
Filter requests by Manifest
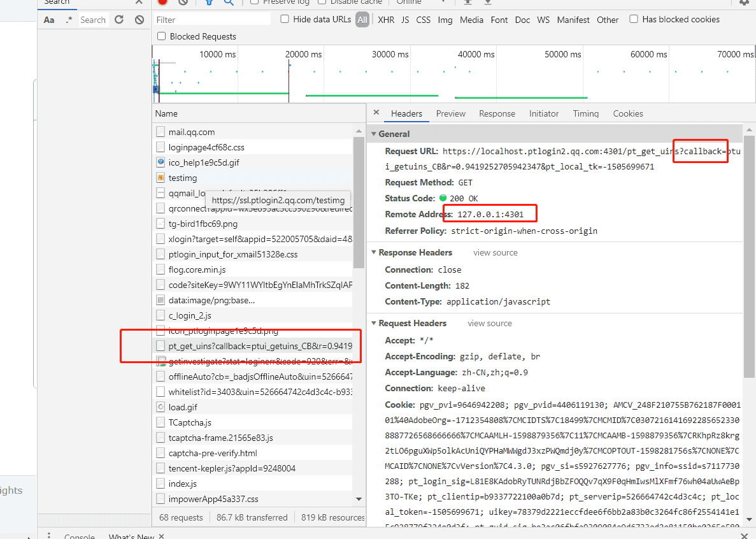[x=573, y=20]
